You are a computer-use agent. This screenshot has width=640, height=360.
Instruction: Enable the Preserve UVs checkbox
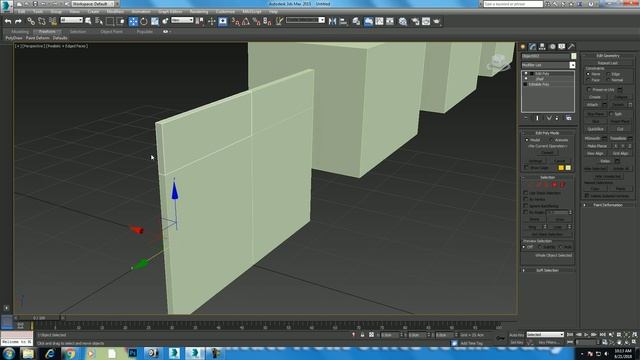(x=589, y=89)
